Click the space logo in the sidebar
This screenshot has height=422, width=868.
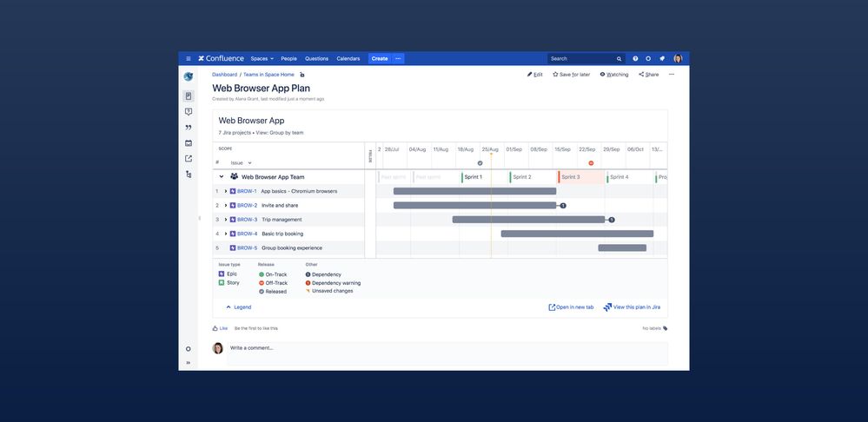coord(189,77)
